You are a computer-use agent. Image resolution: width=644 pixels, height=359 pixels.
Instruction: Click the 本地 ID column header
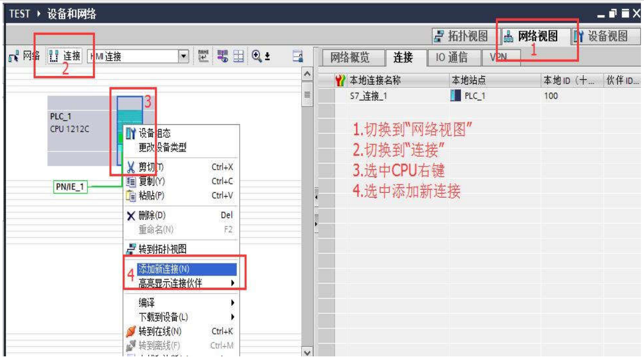click(568, 80)
